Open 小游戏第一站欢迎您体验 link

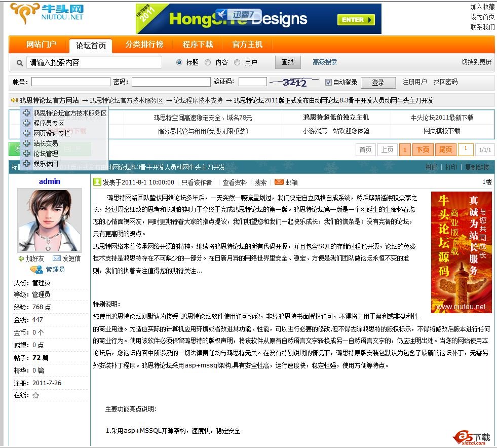tap(336, 131)
